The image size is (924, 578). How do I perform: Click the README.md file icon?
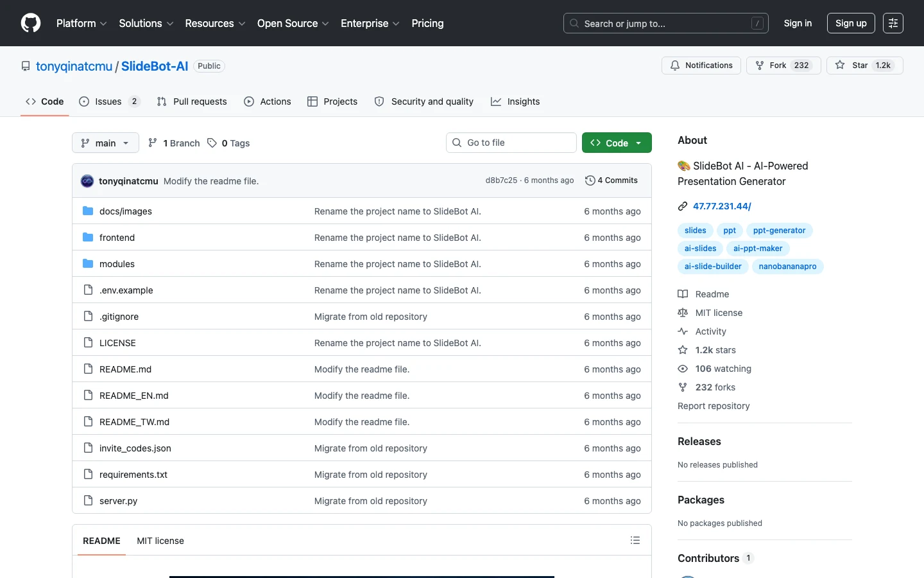(88, 369)
